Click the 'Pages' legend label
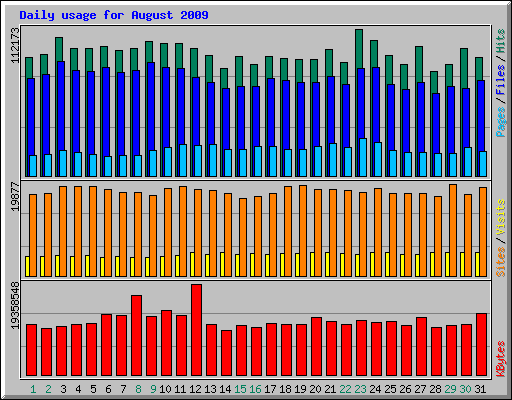This screenshot has width=512, height=400. (x=500, y=122)
